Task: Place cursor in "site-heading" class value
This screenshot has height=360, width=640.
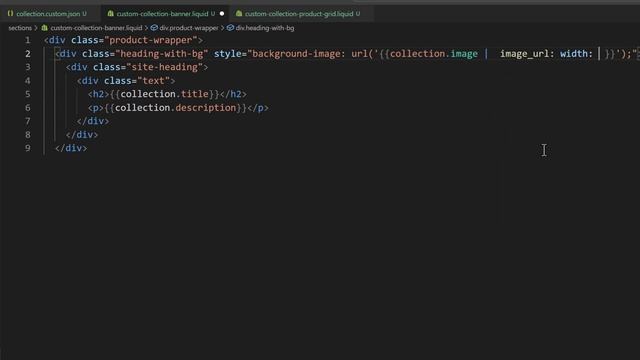Action: (164, 67)
